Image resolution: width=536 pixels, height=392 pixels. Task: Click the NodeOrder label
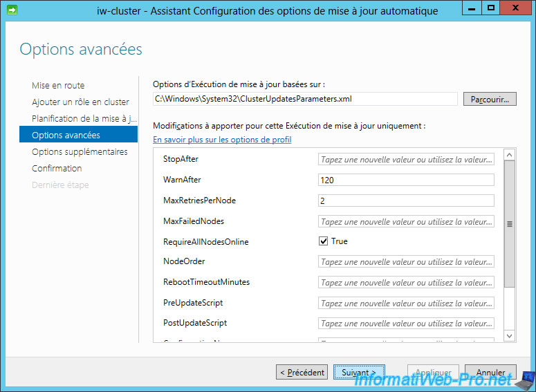point(184,261)
